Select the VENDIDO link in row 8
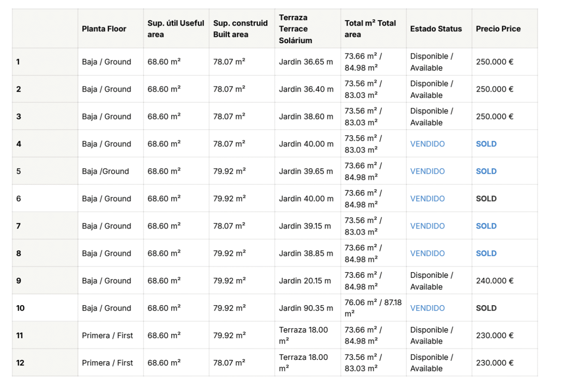This screenshot has height=392, width=573. pyautogui.click(x=427, y=253)
